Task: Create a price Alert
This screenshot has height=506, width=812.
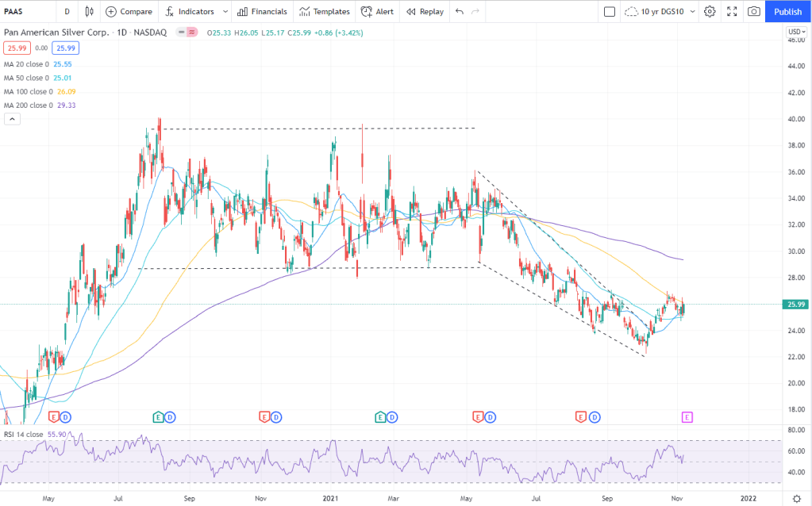Action: click(377, 12)
